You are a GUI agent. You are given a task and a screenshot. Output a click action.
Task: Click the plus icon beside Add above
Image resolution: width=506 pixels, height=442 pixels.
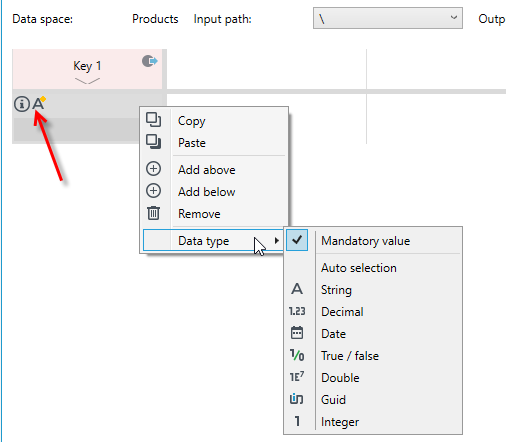pyautogui.click(x=153, y=169)
